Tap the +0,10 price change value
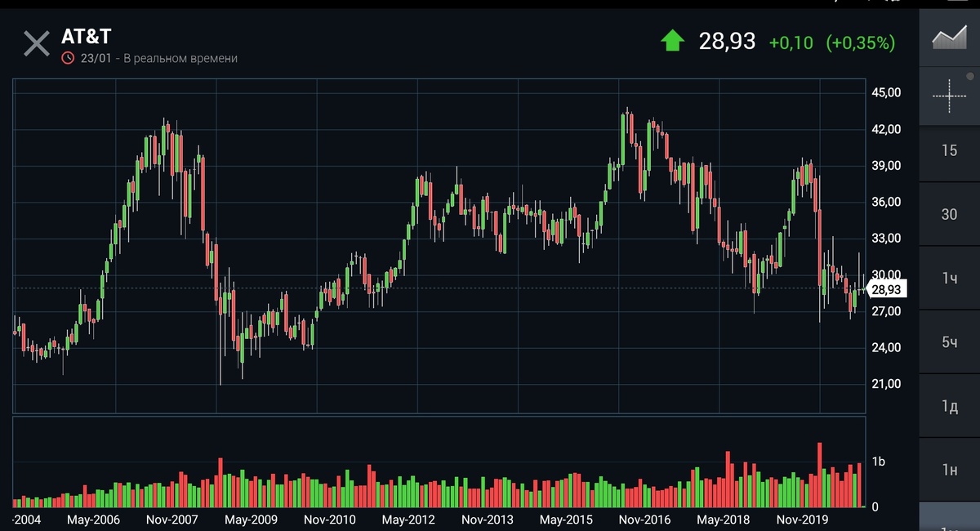 [791, 42]
